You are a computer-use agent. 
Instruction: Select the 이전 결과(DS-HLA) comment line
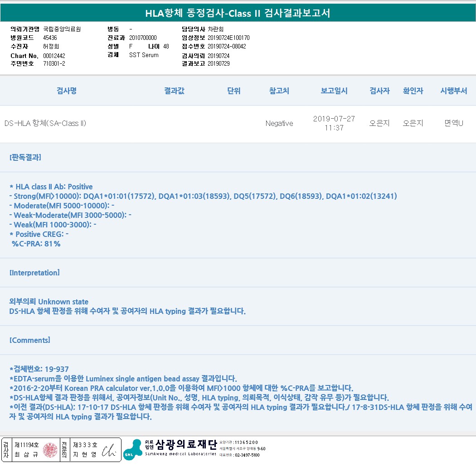point(241,412)
